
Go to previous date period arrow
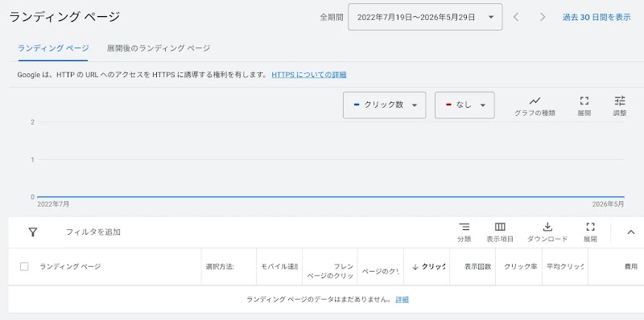pyautogui.click(x=516, y=17)
